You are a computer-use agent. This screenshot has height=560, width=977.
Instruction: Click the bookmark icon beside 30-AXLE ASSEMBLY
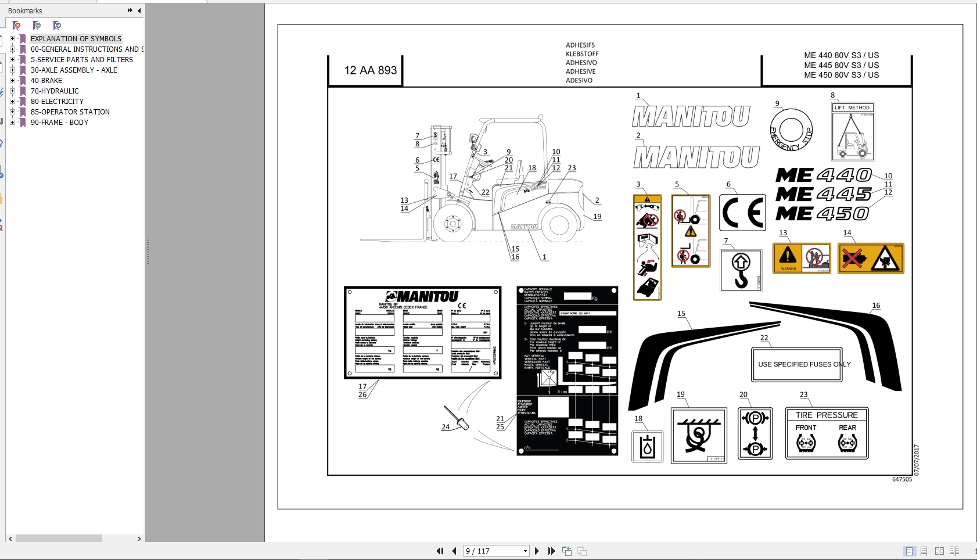(23, 70)
